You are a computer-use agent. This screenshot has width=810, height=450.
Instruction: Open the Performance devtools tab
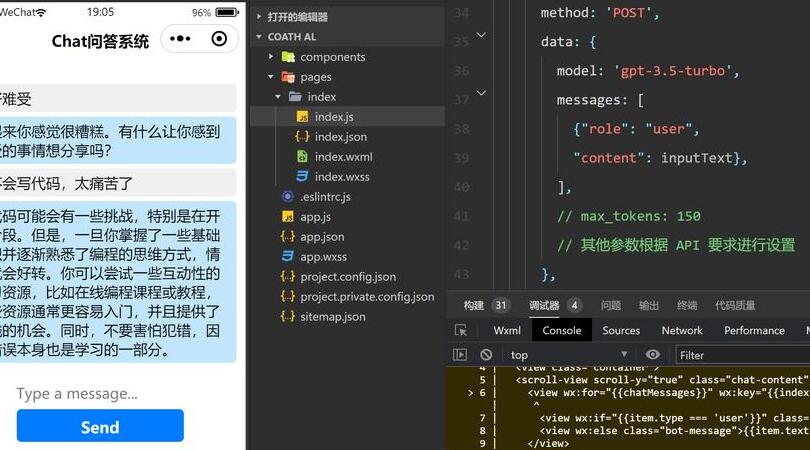point(754,330)
